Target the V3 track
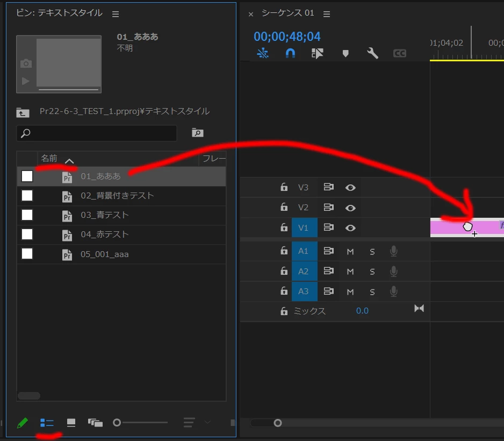Image resolution: width=504 pixels, height=441 pixels. (x=303, y=188)
